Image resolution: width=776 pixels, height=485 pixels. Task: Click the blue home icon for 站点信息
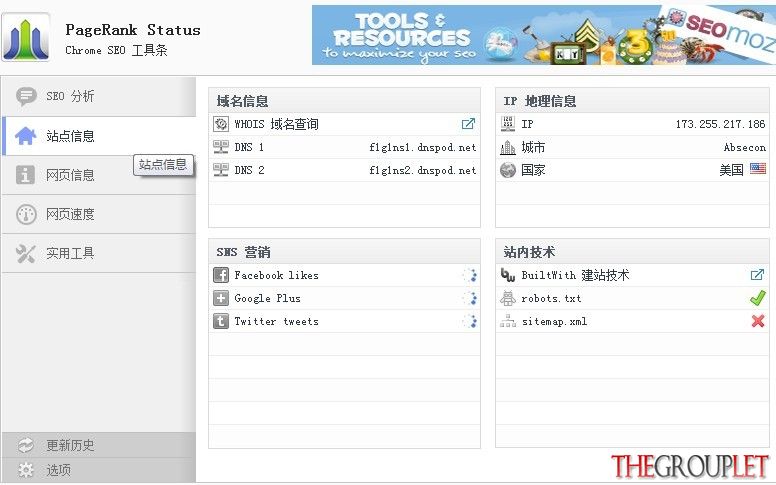tap(26, 136)
